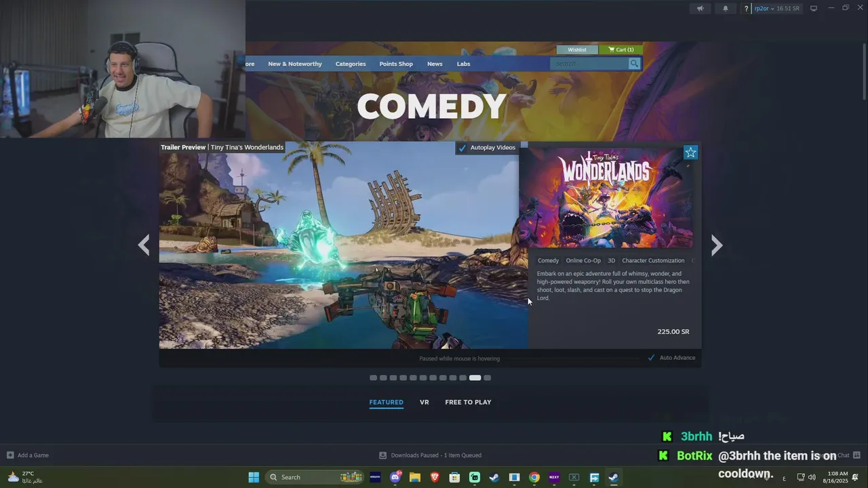Open the Points Shop menu item
Image resolution: width=868 pixels, height=488 pixels.
[396, 64]
